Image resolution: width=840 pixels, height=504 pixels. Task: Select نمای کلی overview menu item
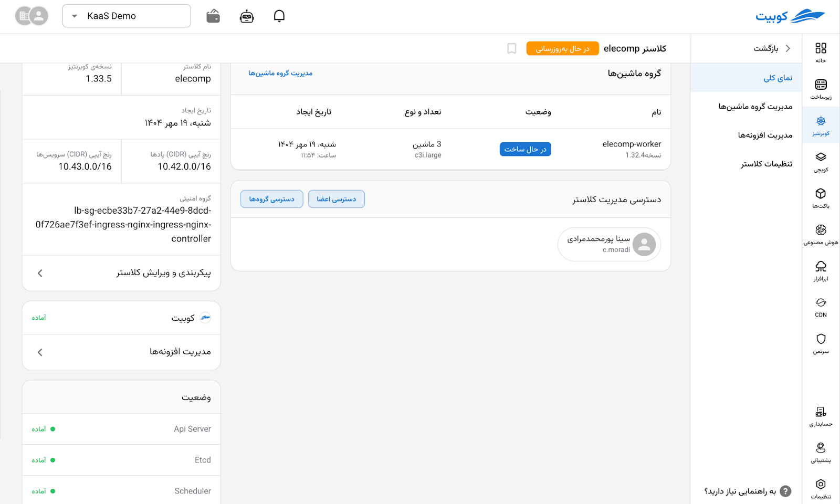tap(778, 78)
